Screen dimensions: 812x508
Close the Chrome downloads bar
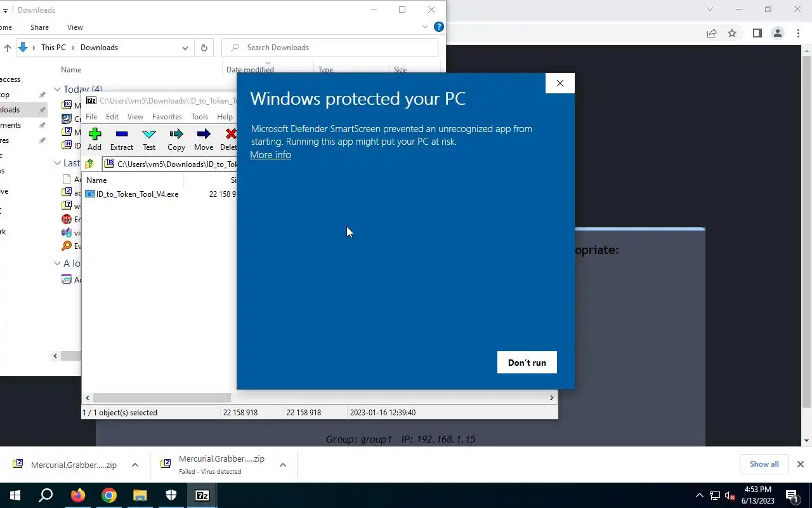pos(800,464)
